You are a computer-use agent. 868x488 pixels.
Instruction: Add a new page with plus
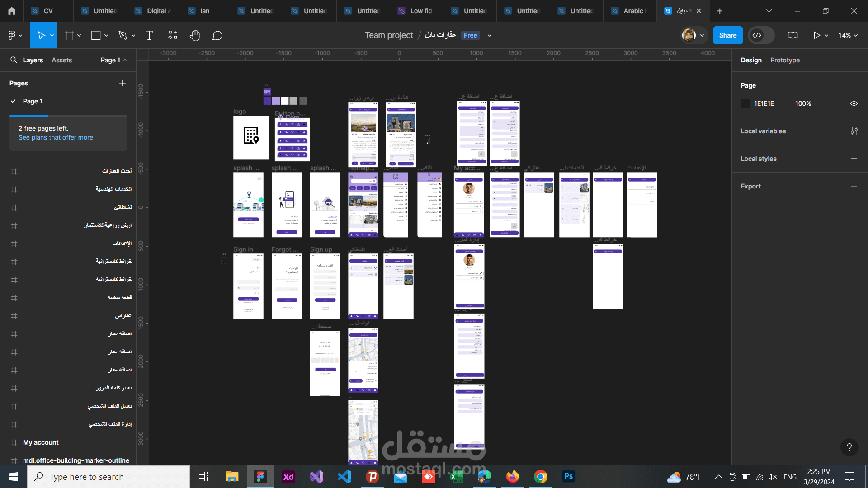(123, 83)
